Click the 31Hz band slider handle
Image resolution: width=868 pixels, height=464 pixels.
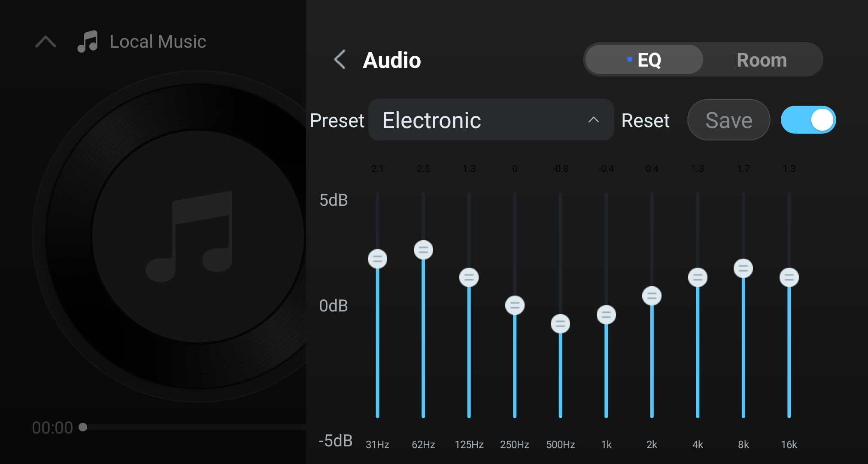coord(377,259)
